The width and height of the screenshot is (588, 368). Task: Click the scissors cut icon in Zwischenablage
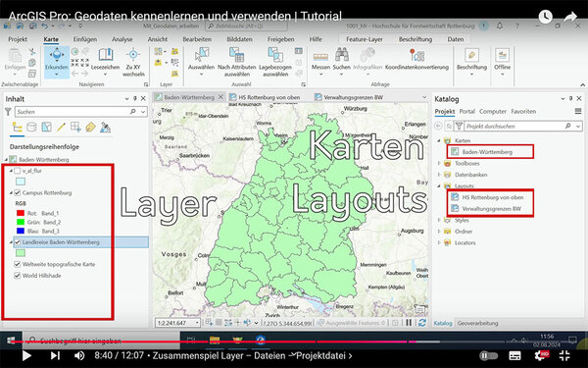click(x=32, y=52)
